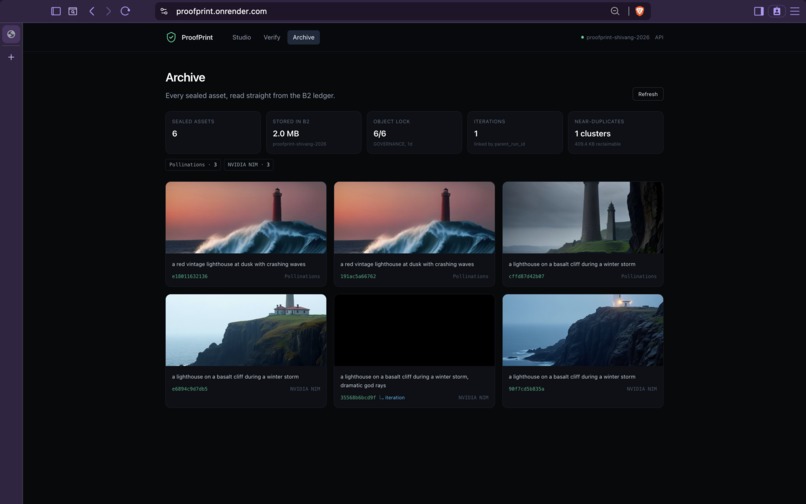Go forward using the browser forward arrow

coord(108,11)
